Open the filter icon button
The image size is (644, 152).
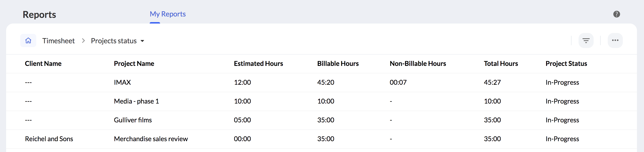[x=586, y=40]
